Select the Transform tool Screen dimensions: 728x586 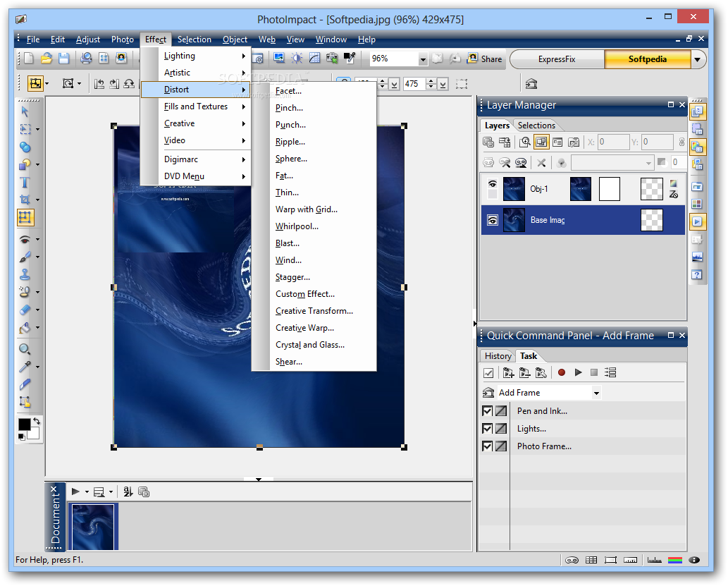pyautogui.click(x=25, y=217)
